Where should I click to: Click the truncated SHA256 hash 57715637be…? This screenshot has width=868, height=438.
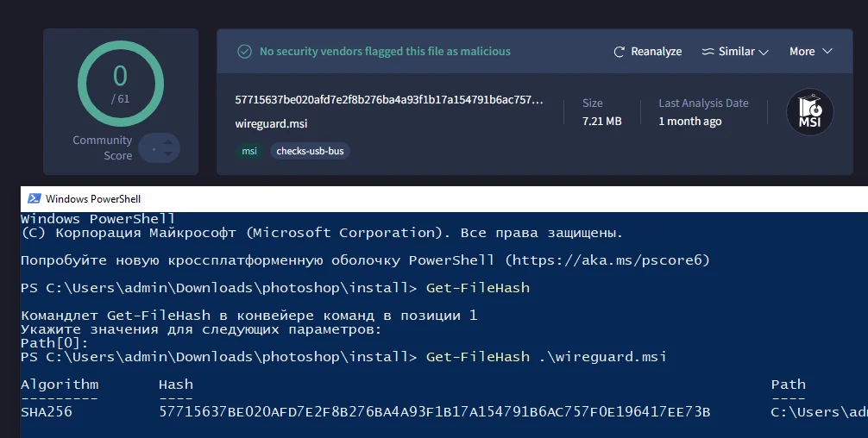389,100
